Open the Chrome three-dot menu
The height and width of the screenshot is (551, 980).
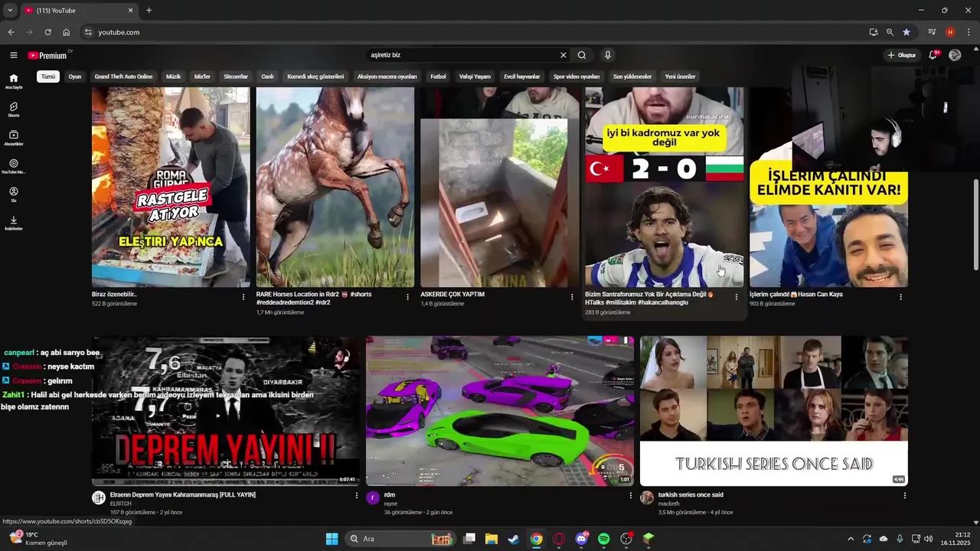click(969, 32)
